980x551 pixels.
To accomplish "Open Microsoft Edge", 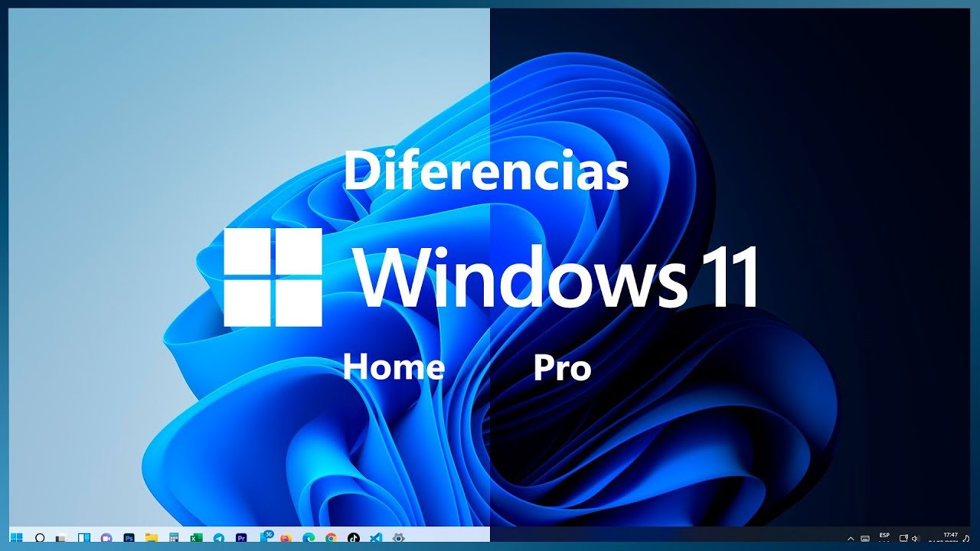I will (308, 538).
